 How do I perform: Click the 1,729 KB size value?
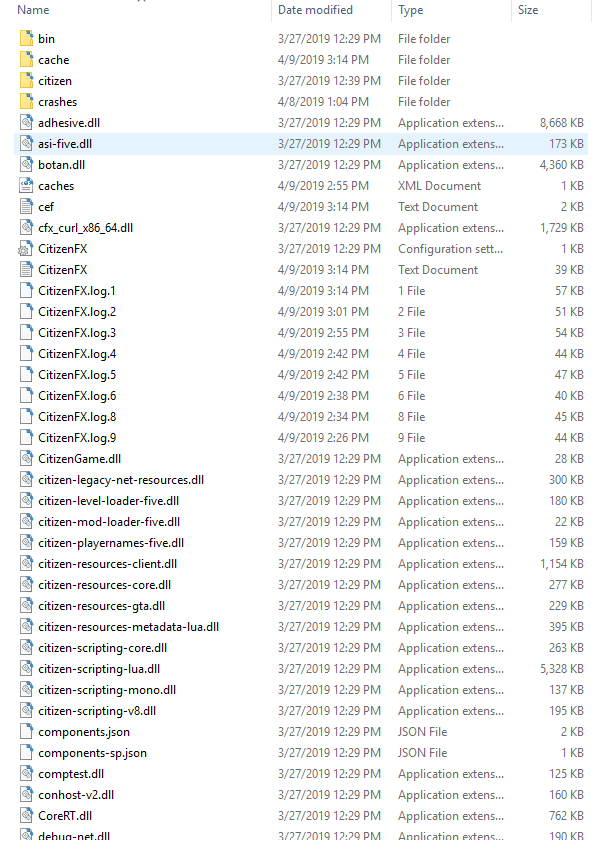pos(561,228)
